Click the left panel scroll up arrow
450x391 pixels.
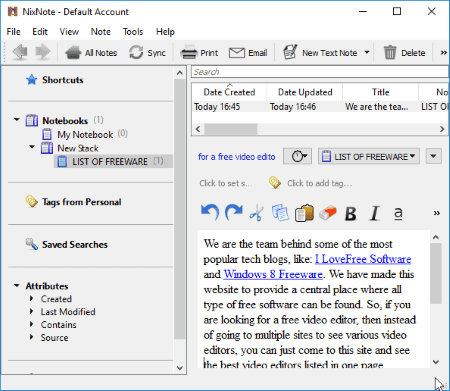pyautogui.click(x=180, y=73)
